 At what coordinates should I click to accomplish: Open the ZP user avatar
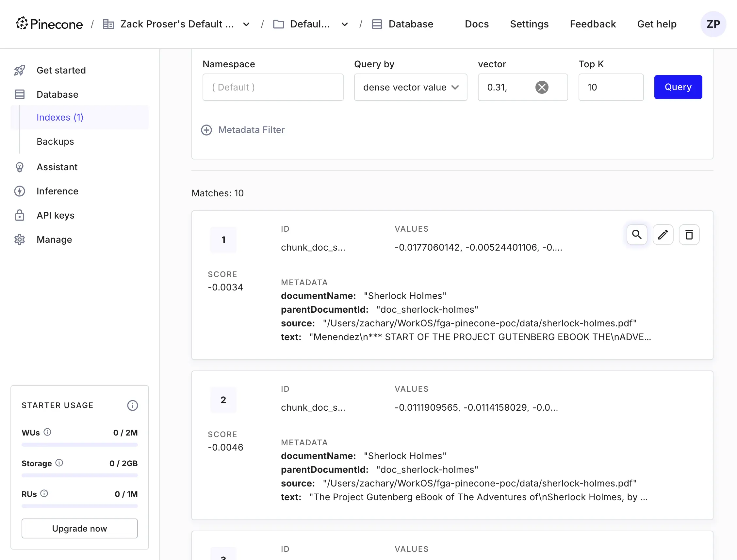[x=713, y=24]
